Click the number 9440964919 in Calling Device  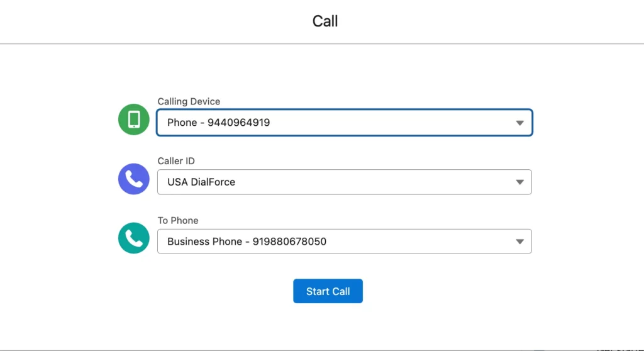click(238, 123)
